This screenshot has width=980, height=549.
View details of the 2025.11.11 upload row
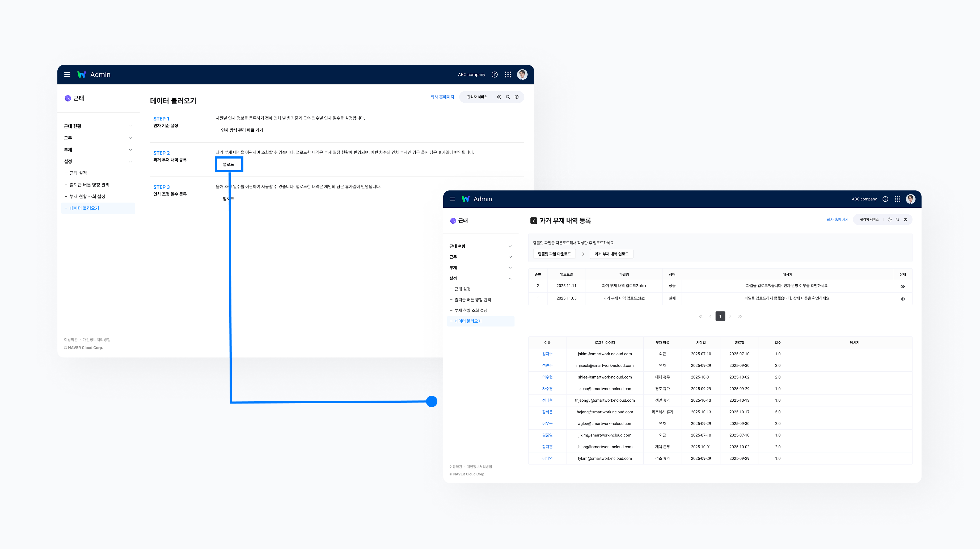point(902,286)
